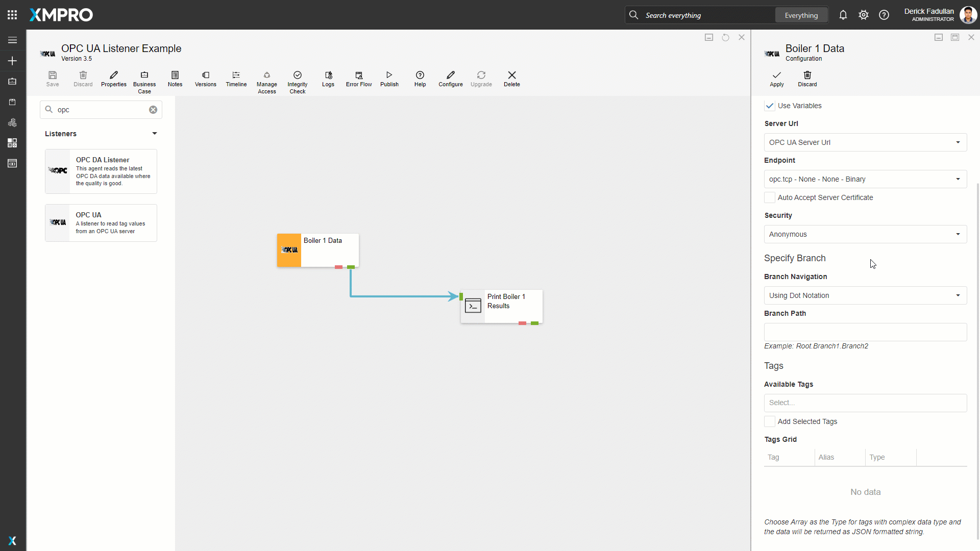This screenshot has width=980, height=551.
Task: Click the Versions toolbar icon
Action: coord(205,76)
